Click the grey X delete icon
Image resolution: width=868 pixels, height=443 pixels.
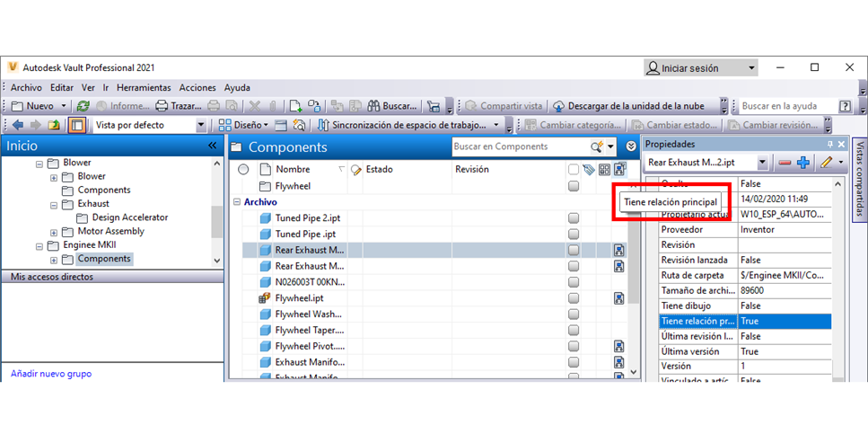255,106
